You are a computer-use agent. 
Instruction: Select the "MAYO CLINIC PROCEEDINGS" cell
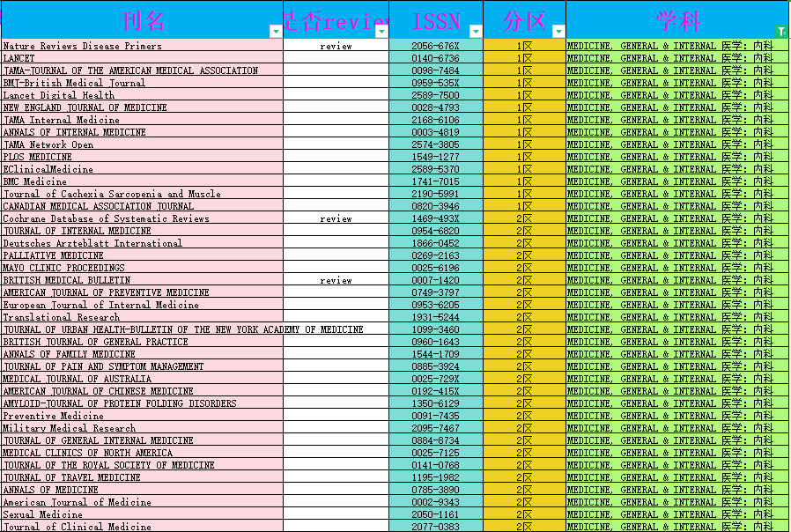pyautogui.click(x=143, y=268)
